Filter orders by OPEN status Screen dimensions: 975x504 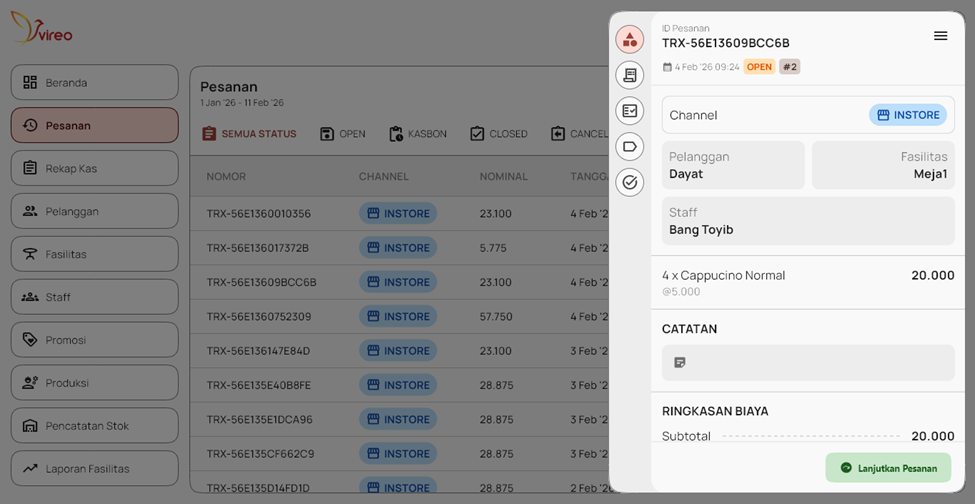(343, 134)
